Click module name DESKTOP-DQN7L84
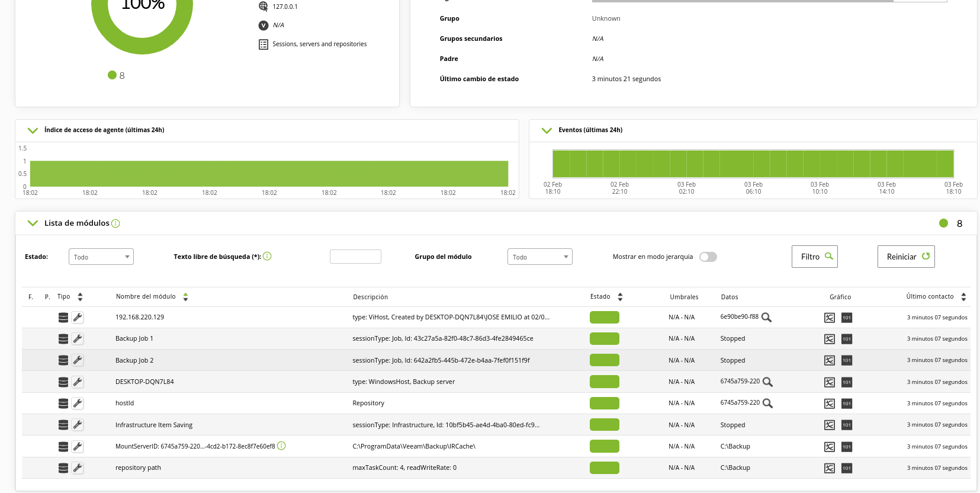 coord(144,382)
